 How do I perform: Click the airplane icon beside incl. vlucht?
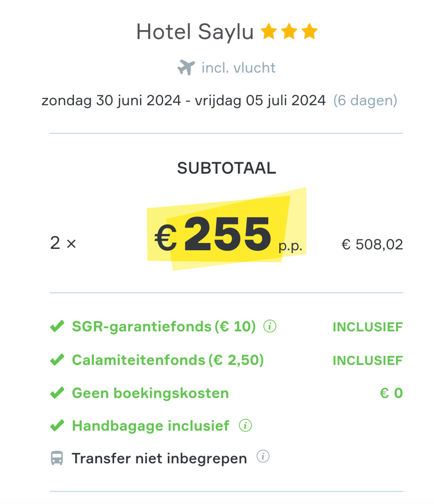click(186, 67)
